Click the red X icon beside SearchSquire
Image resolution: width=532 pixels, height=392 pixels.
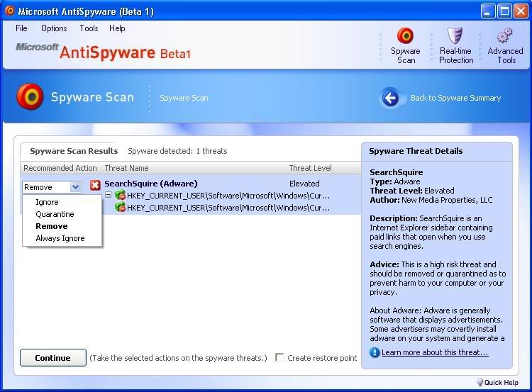[x=95, y=185]
